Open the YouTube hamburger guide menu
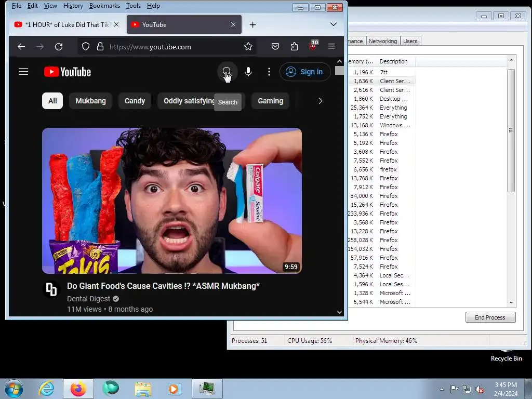Image resolution: width=532 pixels, height=399 pixels. tap(23, 72)
